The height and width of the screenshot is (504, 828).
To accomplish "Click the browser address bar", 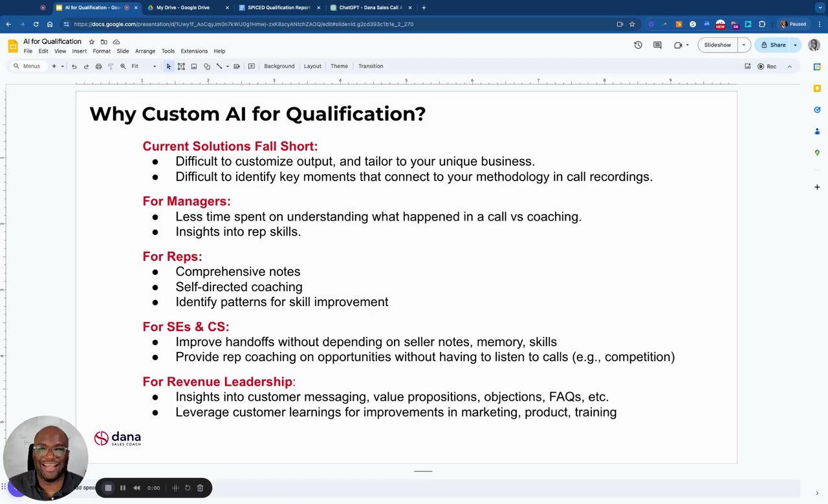I will [x=336, y=24].
